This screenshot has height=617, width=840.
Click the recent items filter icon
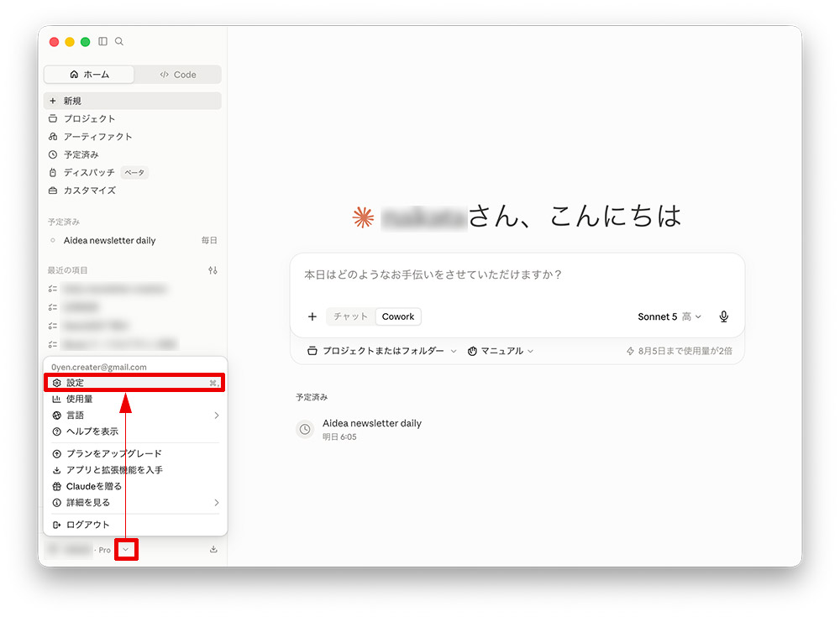[x=213, y=270]
